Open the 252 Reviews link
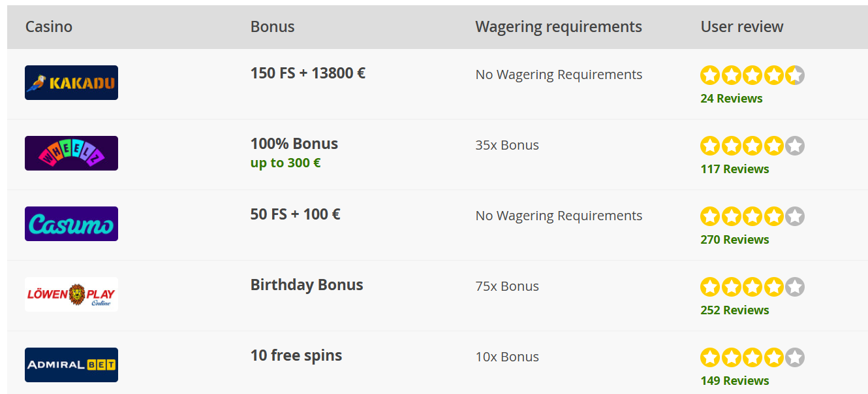868x394 pixels. 734,310
